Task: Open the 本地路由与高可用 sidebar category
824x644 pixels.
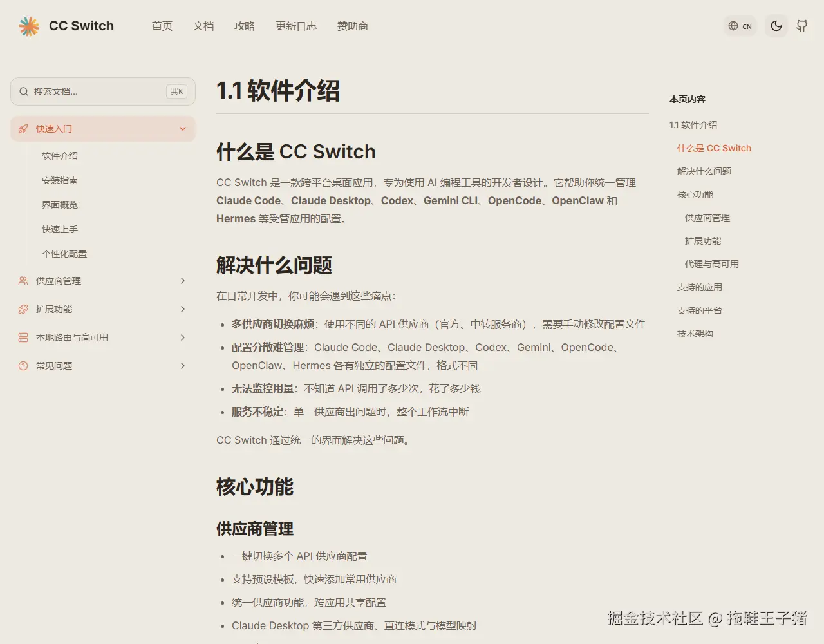Action: click(x=103, y=337)
